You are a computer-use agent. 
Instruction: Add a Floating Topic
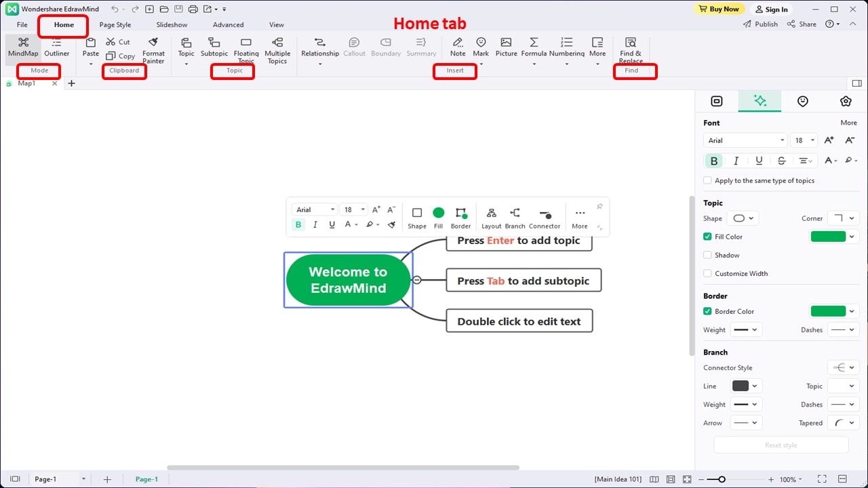click(246, 51)
